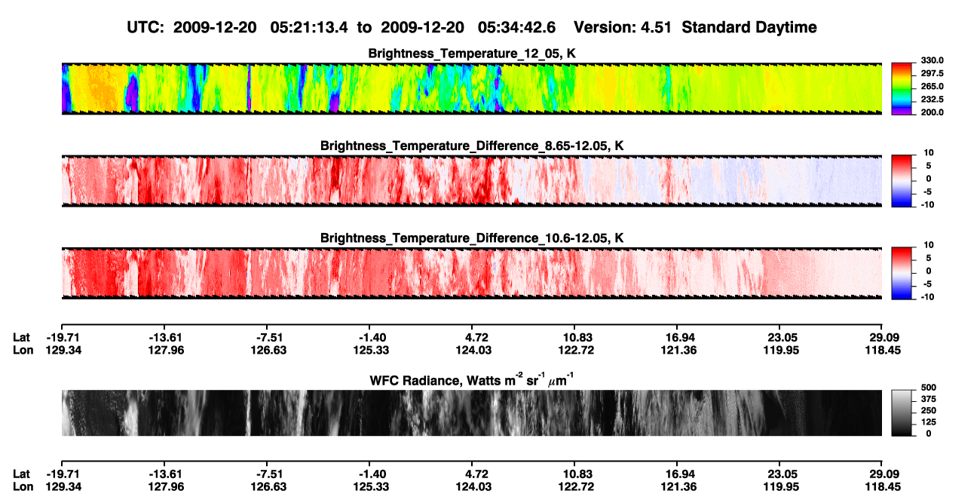This screenshot has width=980, height=503.
Task: Click the 10.6-12.05 difference image strip
Action: pyautogui.click(x=471, y=273)
